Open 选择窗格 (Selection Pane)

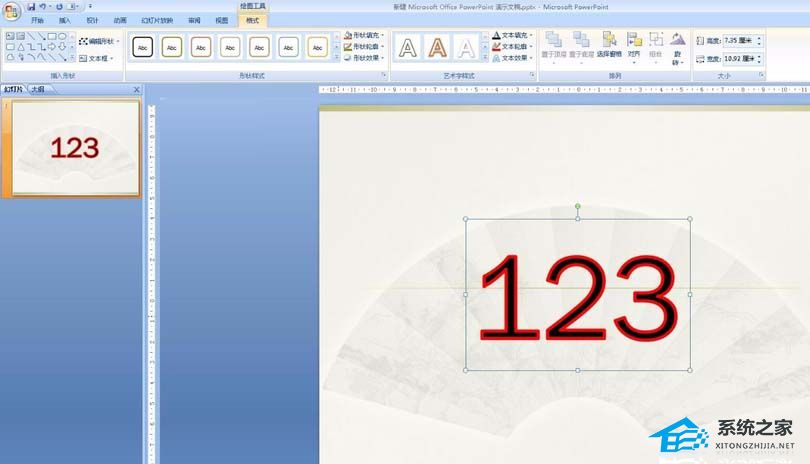click(x=609, y=45)
